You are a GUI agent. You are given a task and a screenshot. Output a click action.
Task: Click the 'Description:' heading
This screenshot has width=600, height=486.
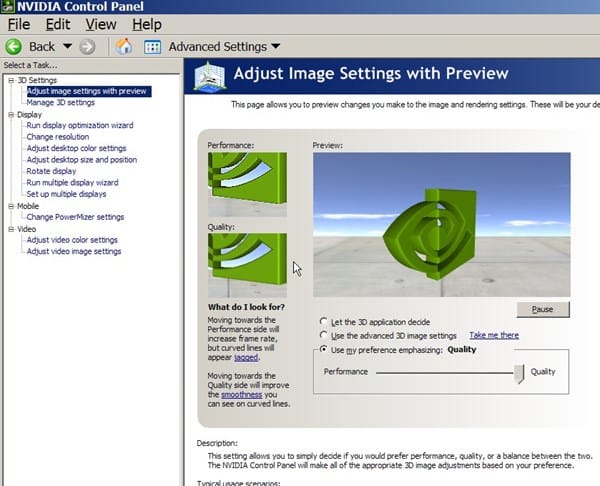(217, 444)
